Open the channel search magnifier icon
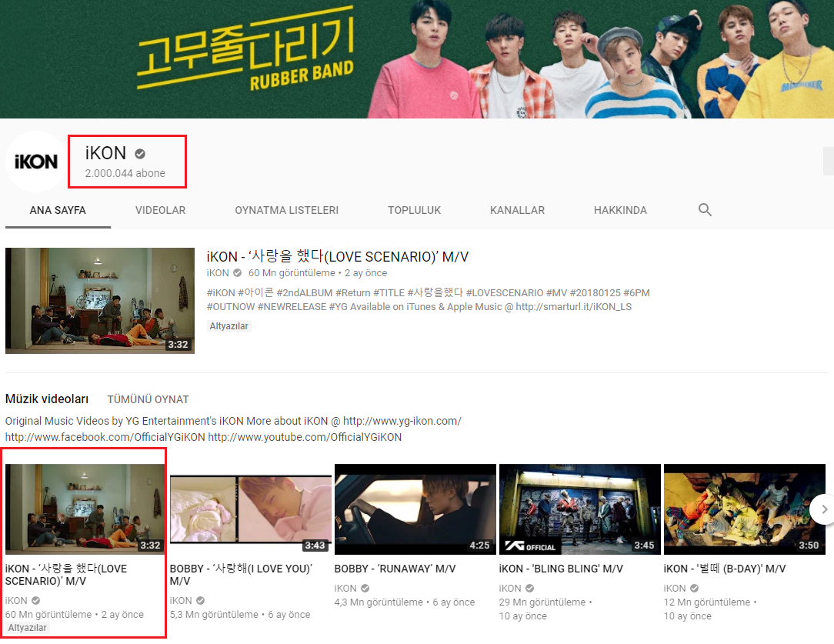Viewport: 834px width, 644px height. pyautogui.click(x=705, y=210)
